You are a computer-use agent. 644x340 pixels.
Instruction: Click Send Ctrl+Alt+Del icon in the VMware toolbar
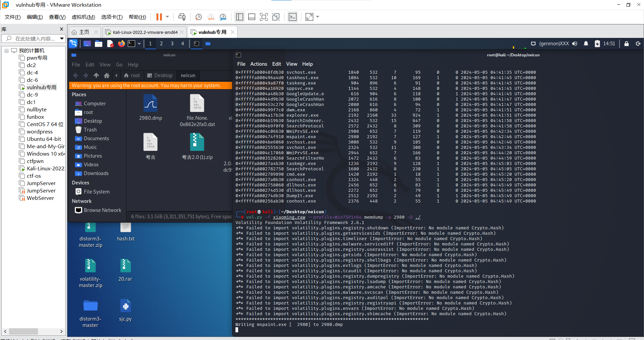182,17
